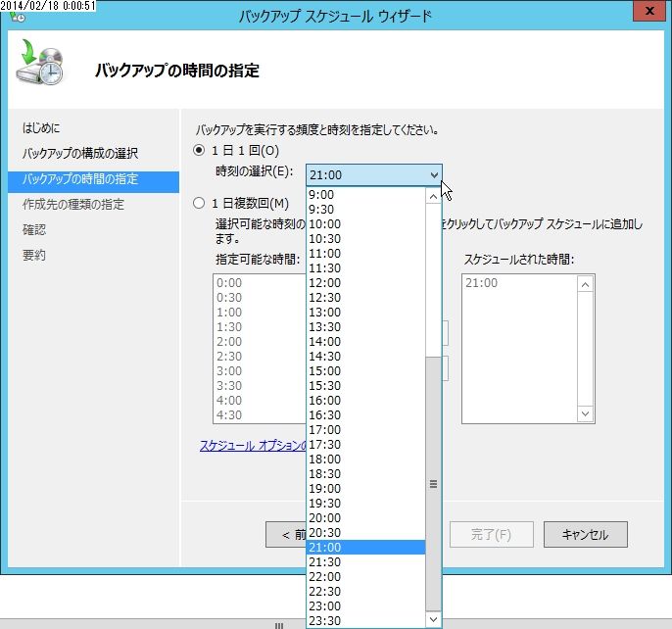Click the small title bar backup icon
This screenshot has width=672, height=629.
coord(18,18)
